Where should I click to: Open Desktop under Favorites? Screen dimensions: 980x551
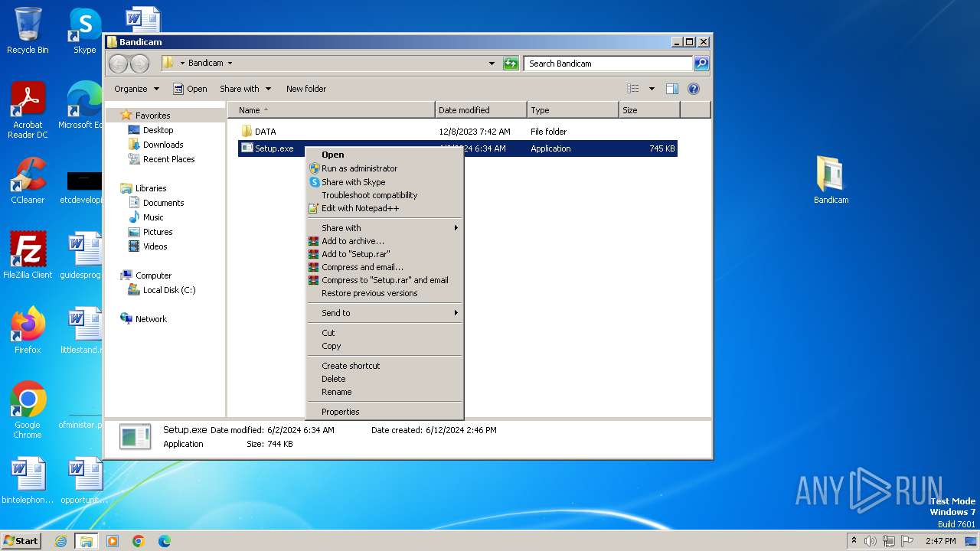tap(158, 130)
